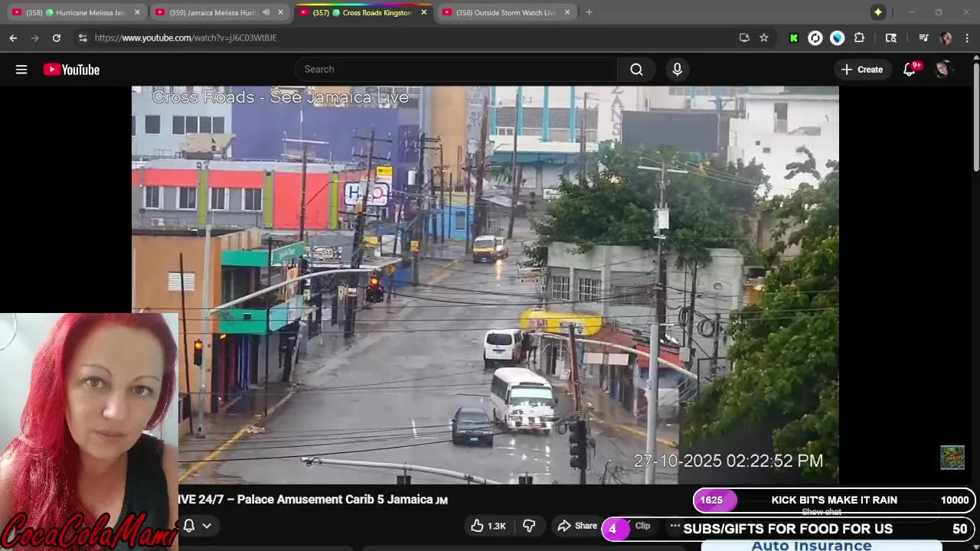The width and height of the screenshot is (980, 551).
Task: Reload the current page
Action: [x=57, y=37]
